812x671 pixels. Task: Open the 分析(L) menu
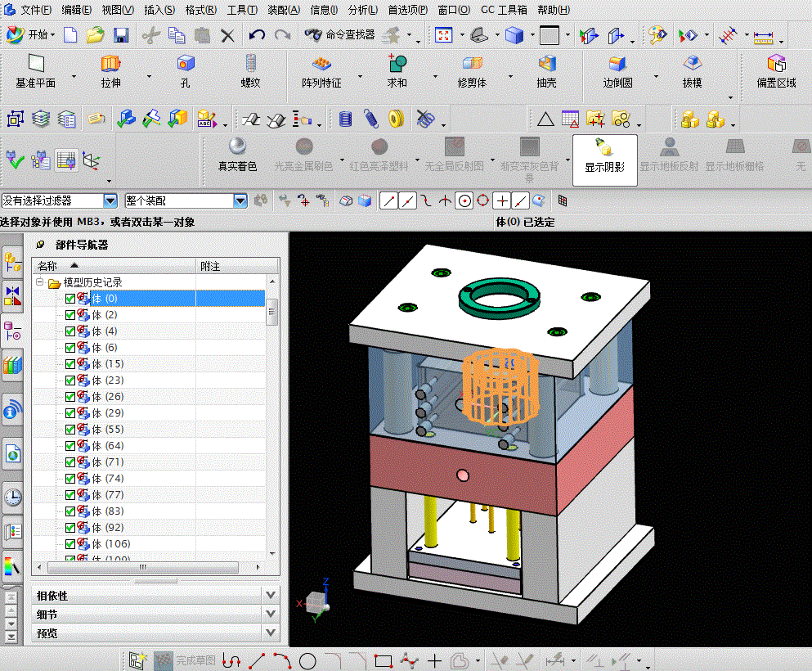tap(362, 10)
